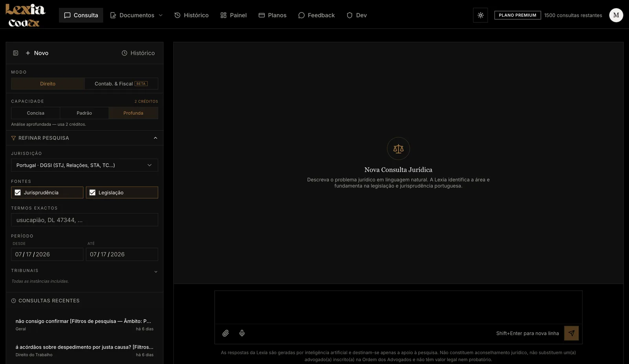Collapse the Refinar Pesquisa section
The width and height of the screenshot is (629, 364).
click(155, 138)
